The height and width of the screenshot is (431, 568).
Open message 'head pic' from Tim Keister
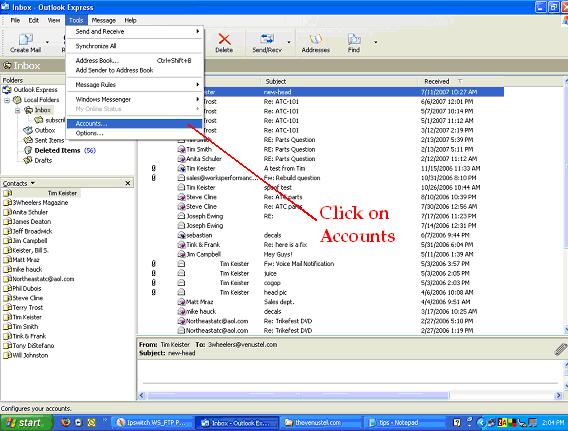coord(321,292)
